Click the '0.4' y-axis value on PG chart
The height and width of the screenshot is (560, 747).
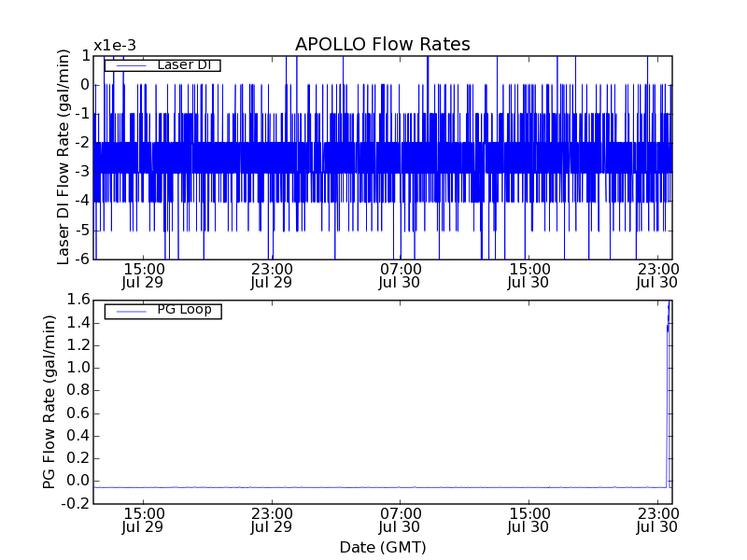pyautogui.click(x=78, y=436)
